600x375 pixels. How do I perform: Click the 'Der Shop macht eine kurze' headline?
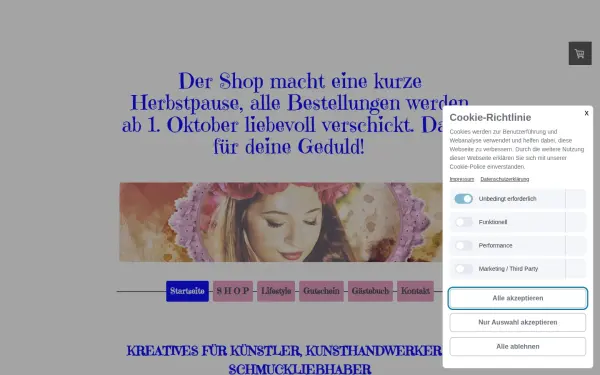pyautogui.click(x=300, y=81)
